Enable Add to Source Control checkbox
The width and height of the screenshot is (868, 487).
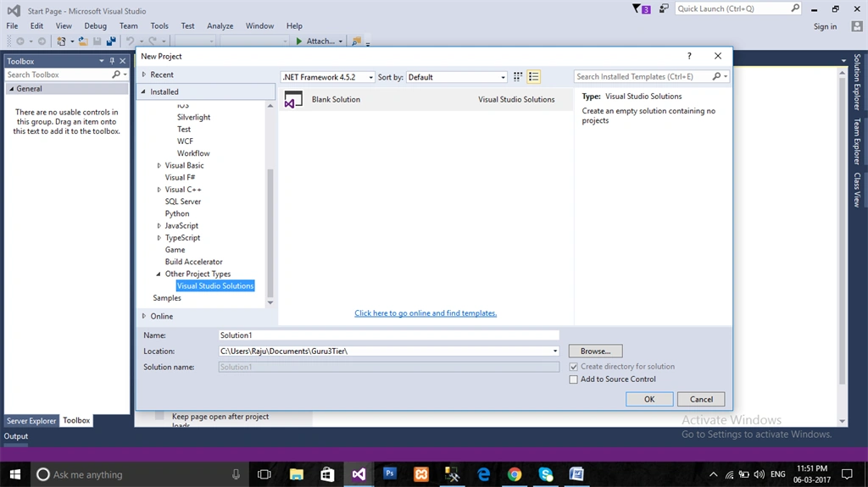coord(574,379)
